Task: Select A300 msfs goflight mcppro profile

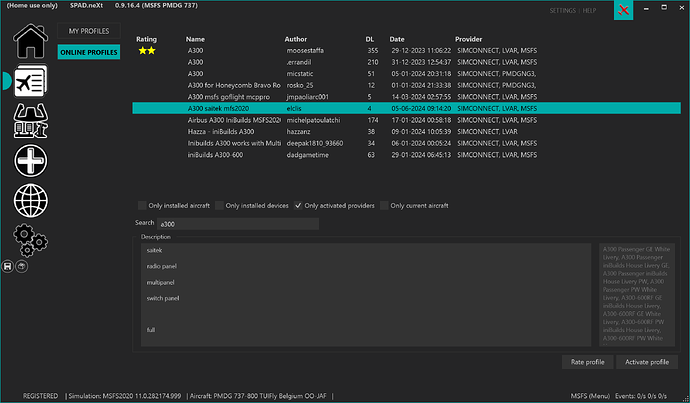Action: (407, 97)
